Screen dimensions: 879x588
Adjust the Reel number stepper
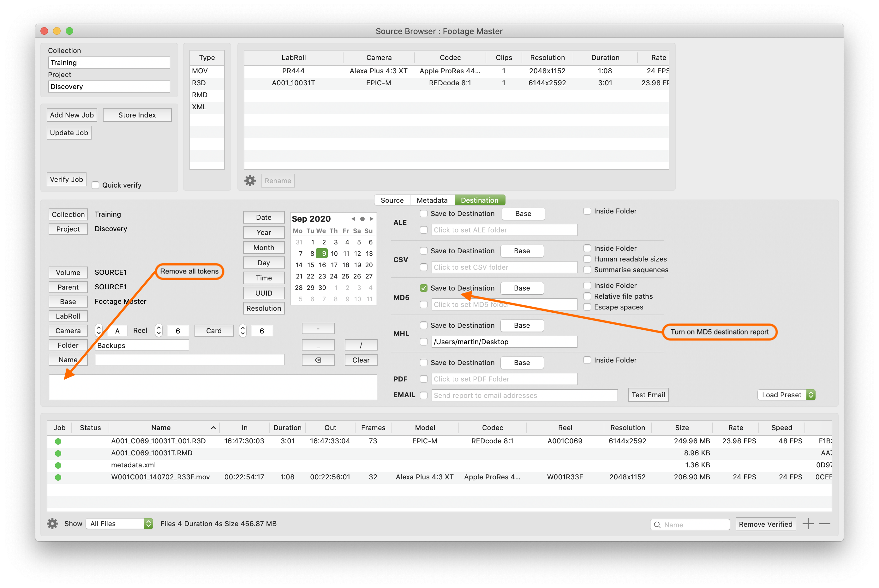tap(159, 330)
